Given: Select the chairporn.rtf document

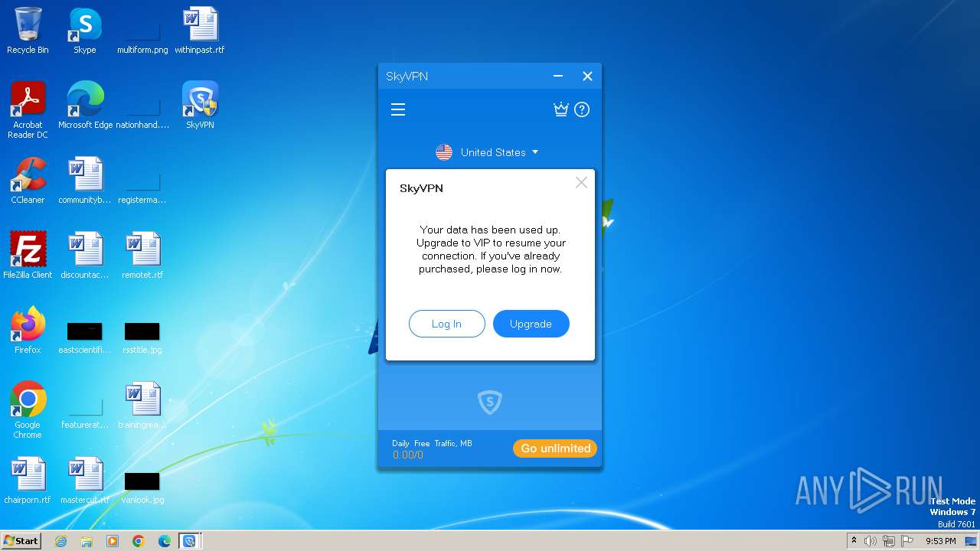Looking at the screenshot, I should click(x=28, y=481).
